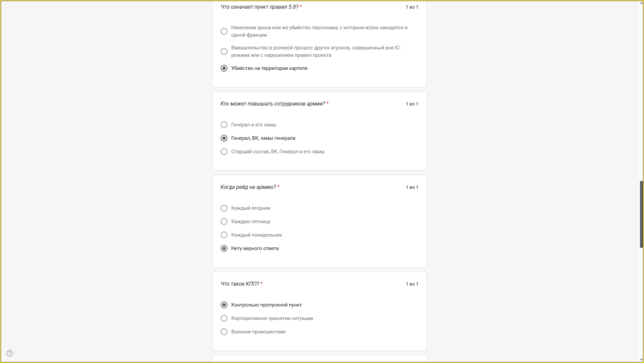Select 'Нанесение урона или же убийство персонажа' option
644x363 pixels.
[224, 31]
